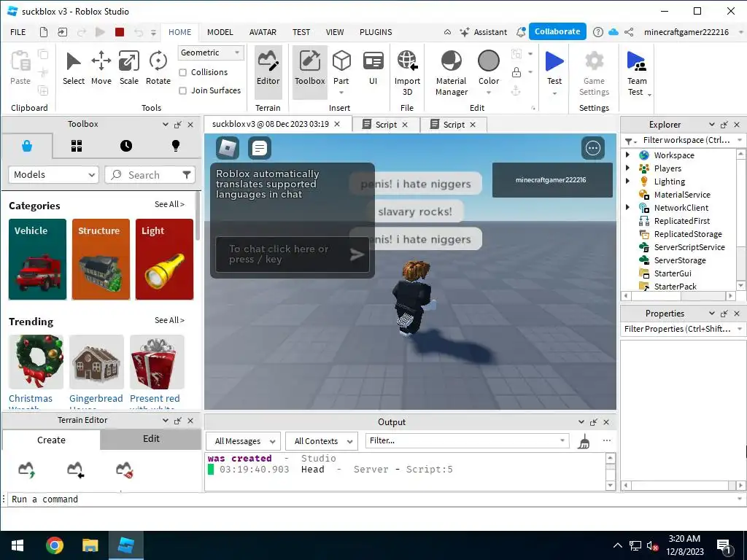This screenshot has height=560, width=747.
Task: Start a Test play session
Action: pyautogui.click(x=554, y=68)
